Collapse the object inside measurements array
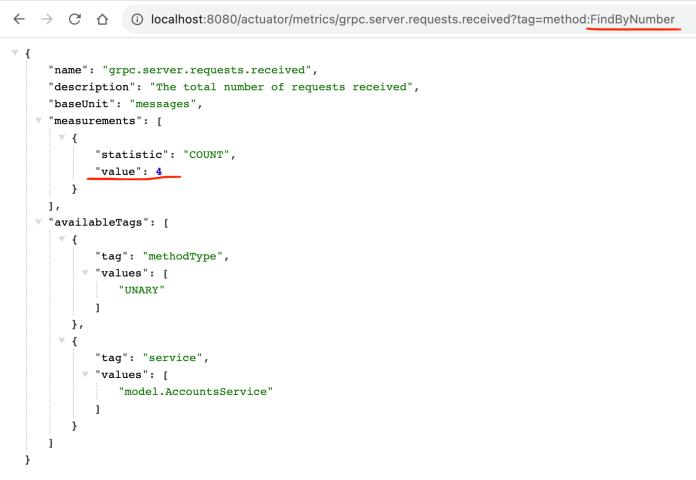Screen dimensions: 696x480 tap(62, 137)
